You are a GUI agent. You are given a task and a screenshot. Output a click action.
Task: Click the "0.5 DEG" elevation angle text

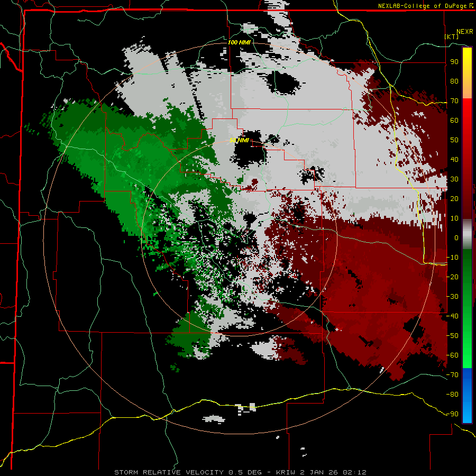pos(245,472)
